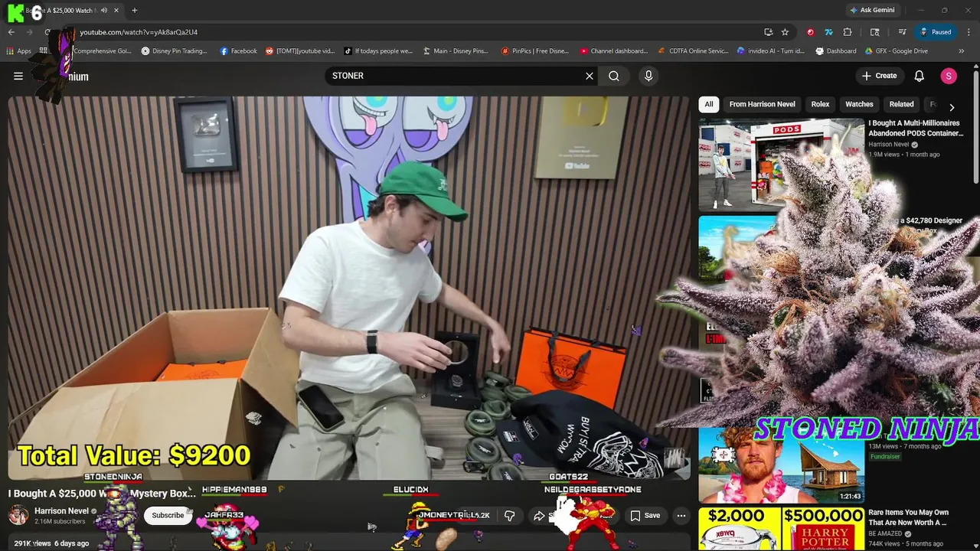Open the $2,000 Harry Potter thumbnail
The height and width of the screenshot is (551, 980).
pyautogui.click(x=781, y=530)
